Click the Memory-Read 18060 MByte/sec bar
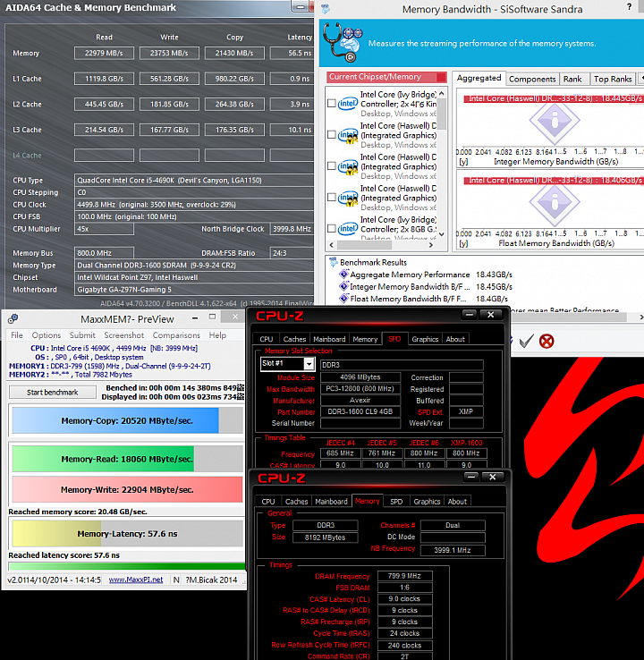 (x=127, y=459)
